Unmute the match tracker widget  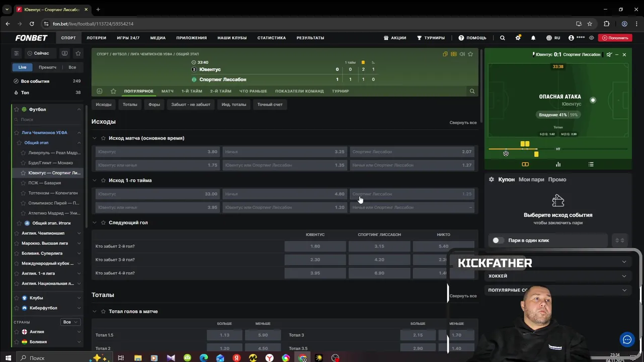pos(609,54)
